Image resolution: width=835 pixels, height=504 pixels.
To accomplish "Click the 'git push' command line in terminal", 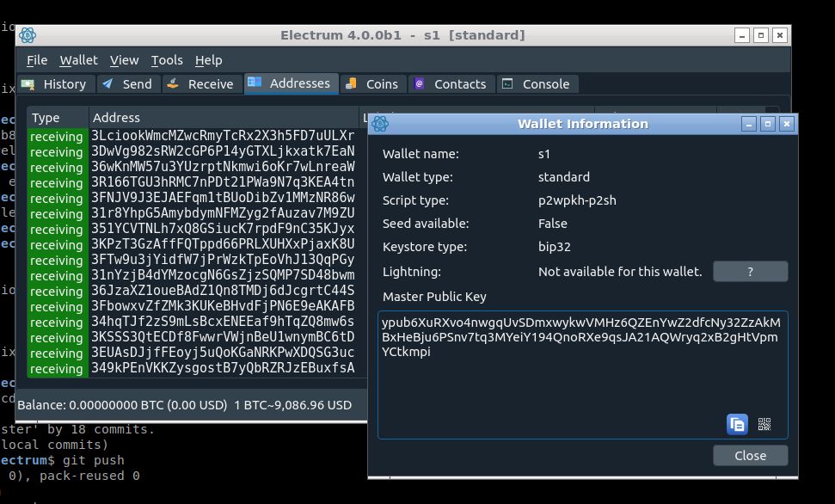I will tap(62, 460).
